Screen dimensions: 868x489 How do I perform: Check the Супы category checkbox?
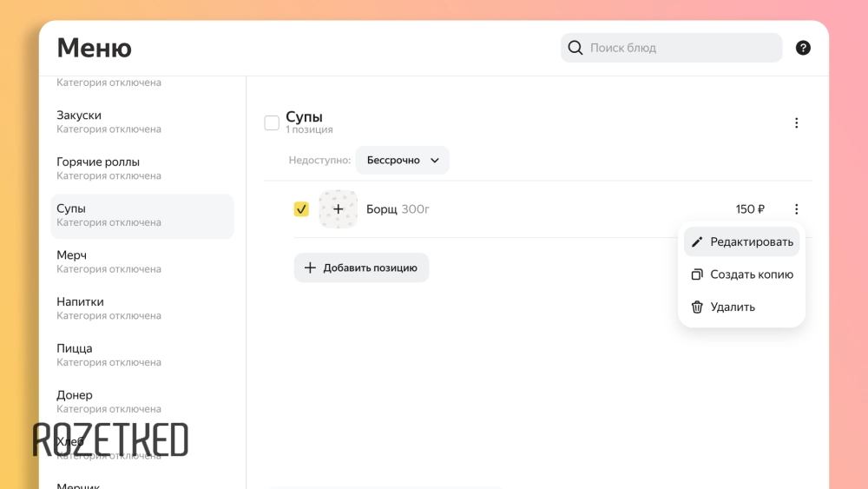[x=272, y=123]
